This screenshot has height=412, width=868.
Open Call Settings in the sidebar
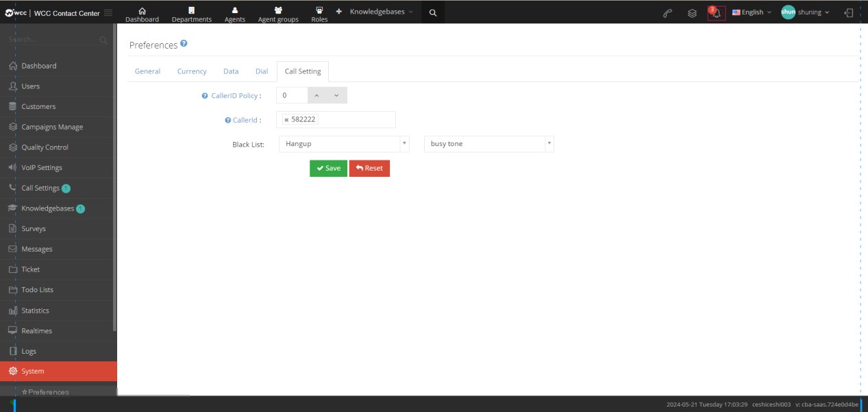pos(58,188)
